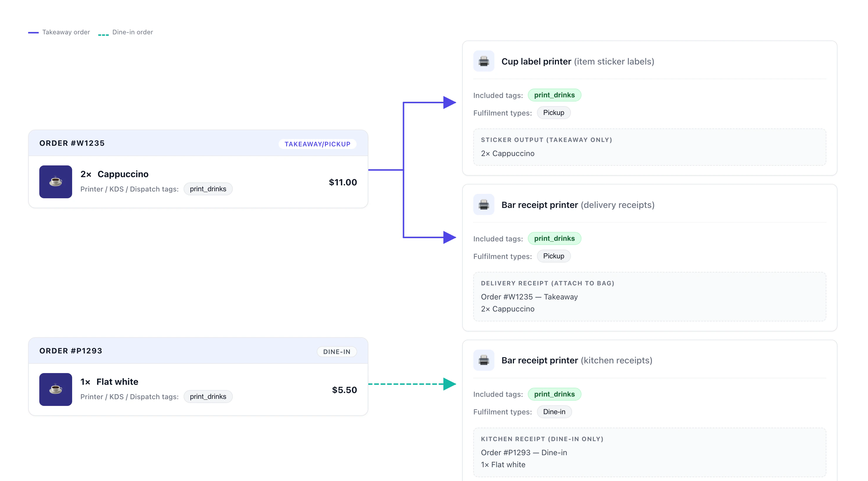Select print_drinks tag under Cappuccino item
868x481 pixels.
(208, 189)
